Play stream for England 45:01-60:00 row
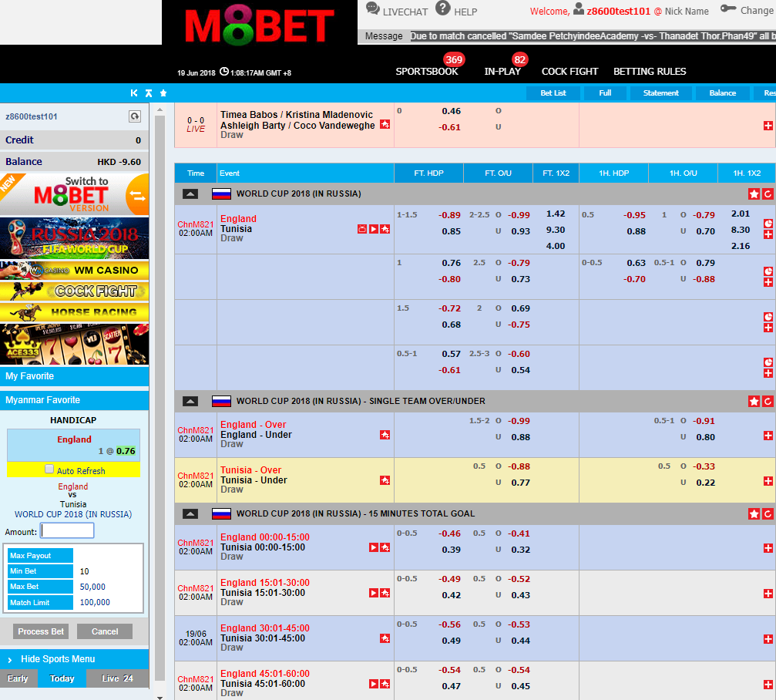This screenshot has width=776, height=700. 374,684
